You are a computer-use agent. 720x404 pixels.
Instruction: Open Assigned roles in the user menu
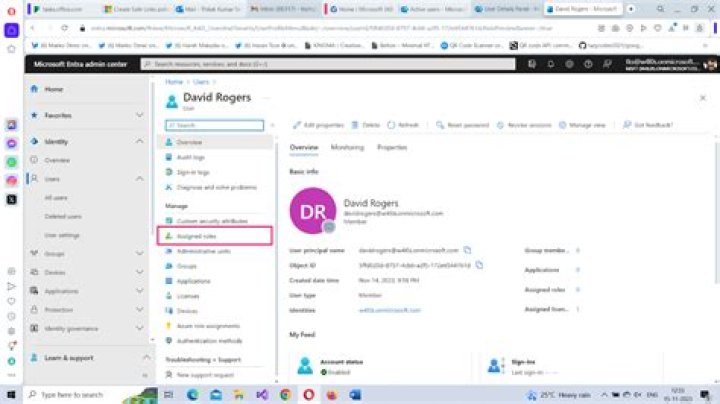[214, 236]
